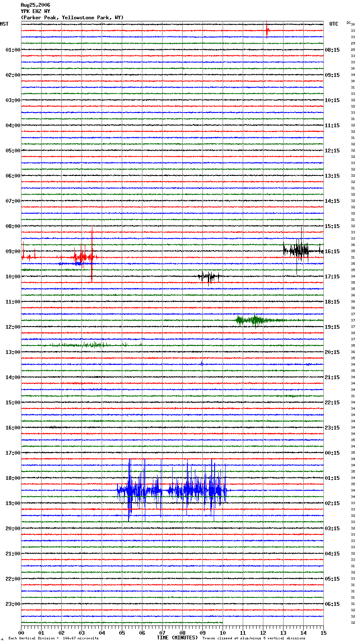Screen dimensions: 357x644
Task: Select the 17:00 MST time label
Action: [x=13, y=453]
